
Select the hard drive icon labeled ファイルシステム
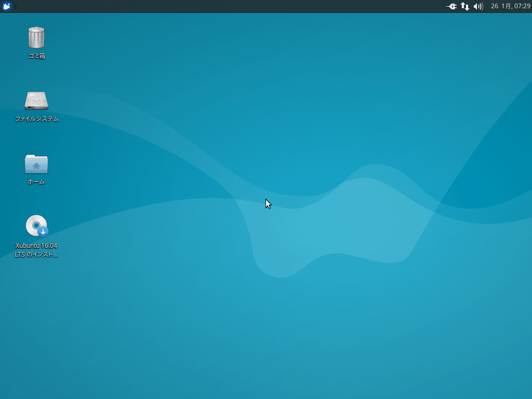36,100
